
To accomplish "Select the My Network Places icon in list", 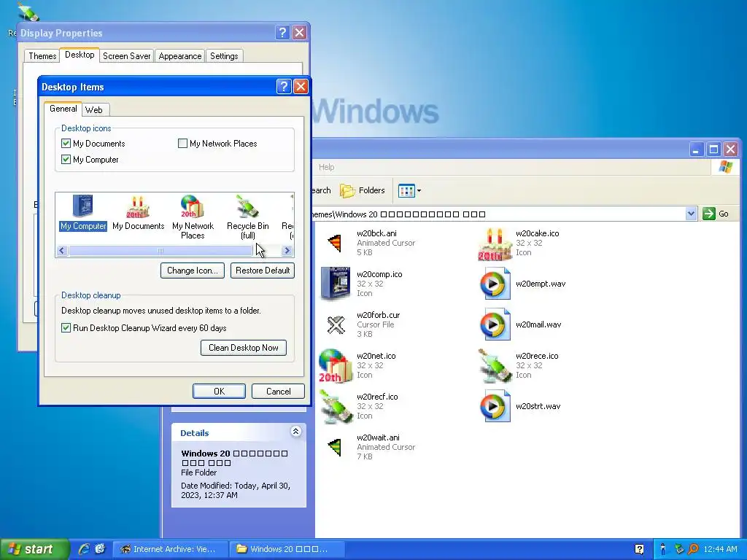I will [x=193, y=217].
